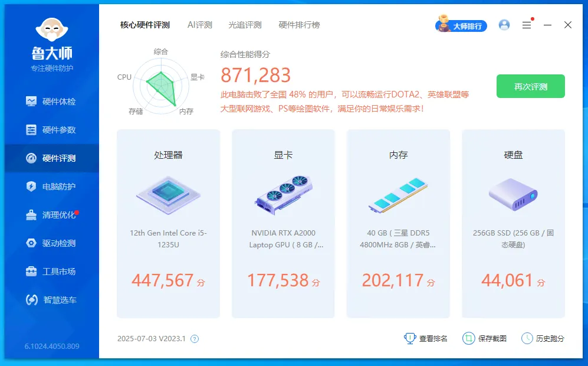Switch to the 核心硬件评测 tab
This screenshot has width=588, height=366.
[145, 25]
